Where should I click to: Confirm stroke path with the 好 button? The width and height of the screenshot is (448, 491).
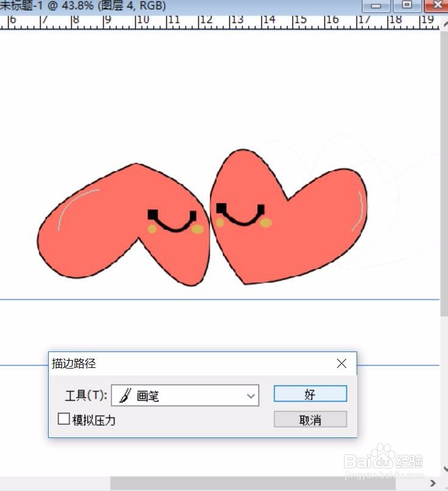click(x=310, y=394)
